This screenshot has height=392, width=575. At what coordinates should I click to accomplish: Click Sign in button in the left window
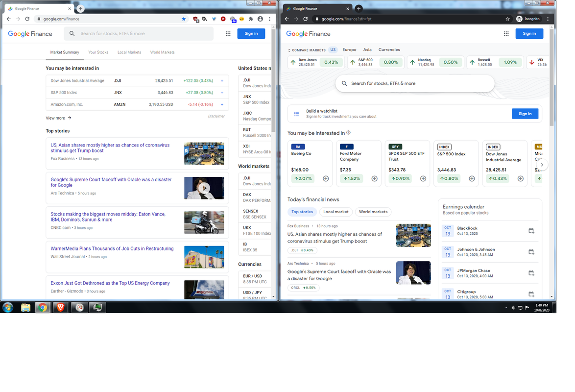[251, 33]
